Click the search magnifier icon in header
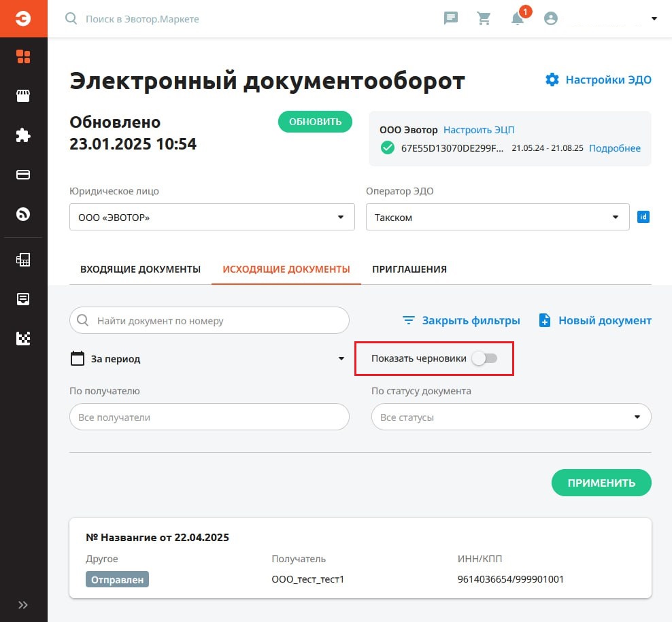Viewport: 672px width, 622px height. point(71,18)
